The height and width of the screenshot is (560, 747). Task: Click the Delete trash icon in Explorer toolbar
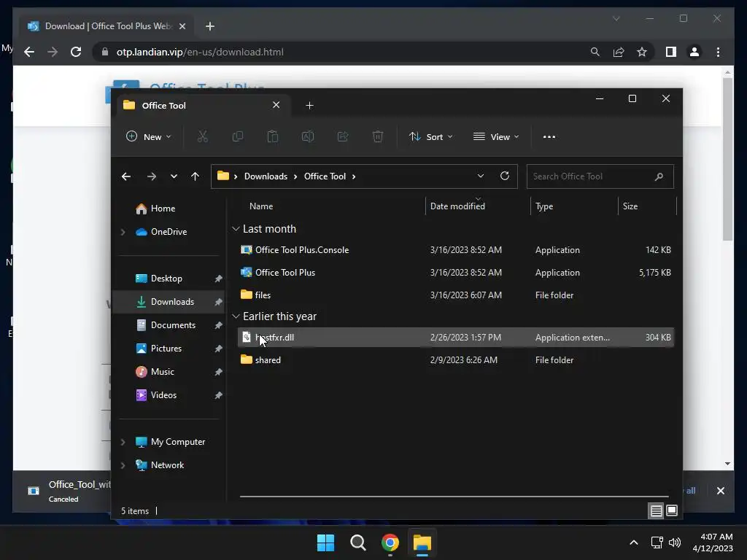click(378, 136)
